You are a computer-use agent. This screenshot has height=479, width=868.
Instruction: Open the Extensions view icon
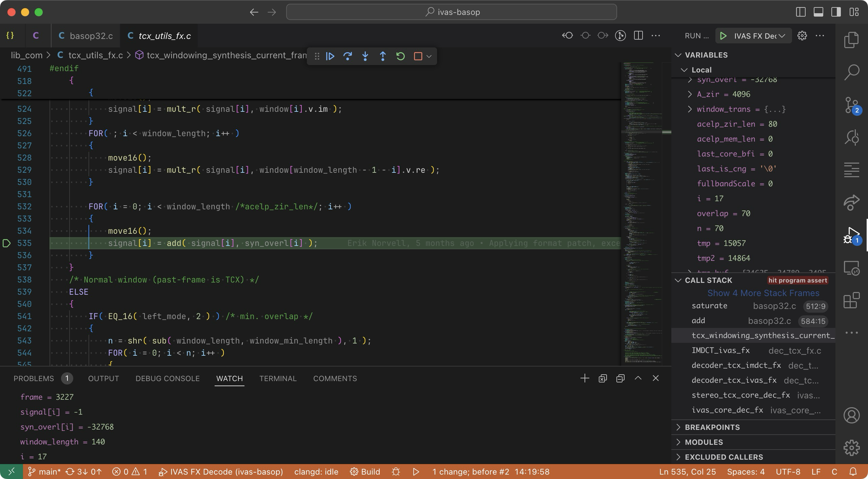[x=851, y=300]
